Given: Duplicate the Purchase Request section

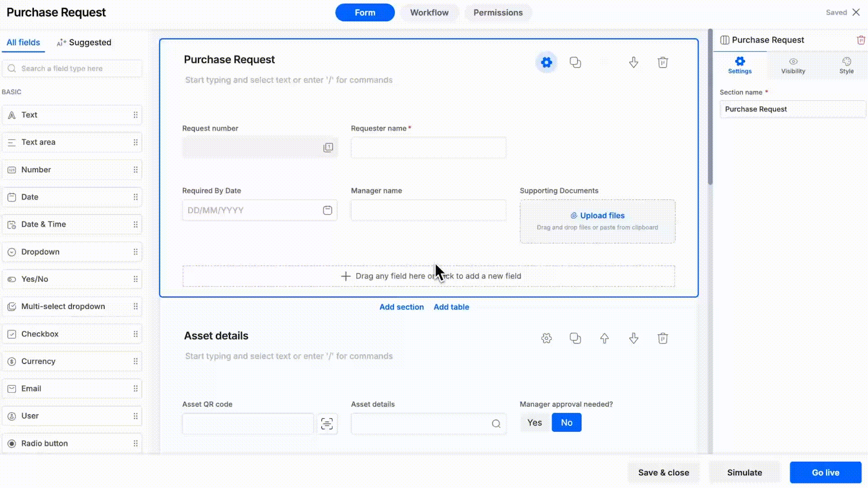Looking at the screenshot, I should (x=575, y=62).
